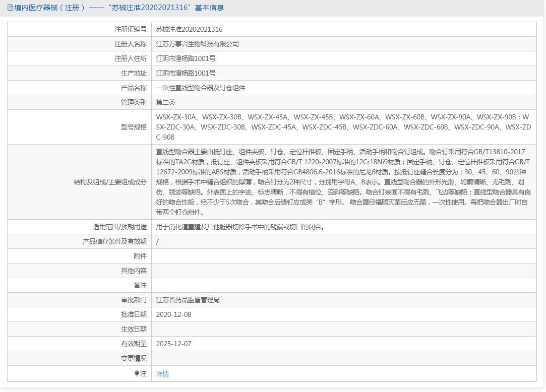Click the 注册证编号 label
This screenshot has width=546, height=392.
tap(131, 30)
